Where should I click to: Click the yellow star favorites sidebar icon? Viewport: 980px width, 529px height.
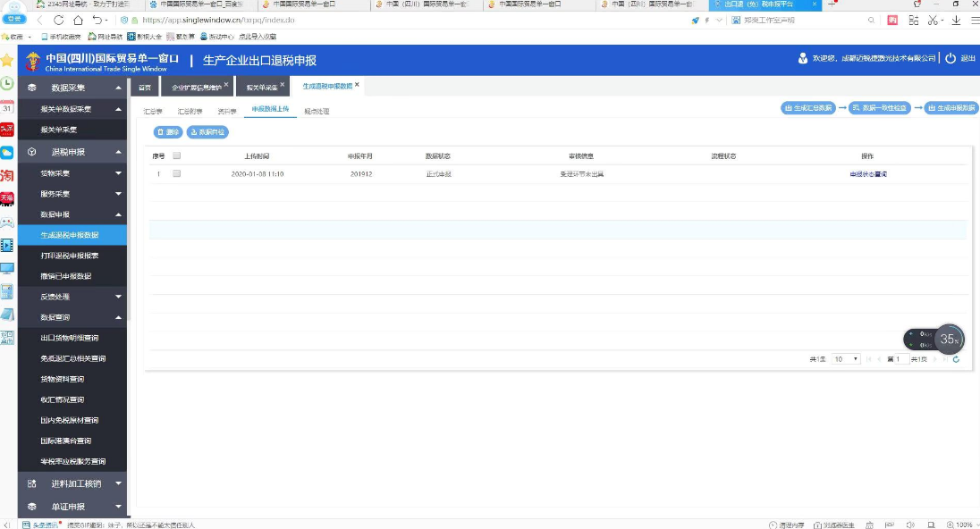[x=7, y=60]
